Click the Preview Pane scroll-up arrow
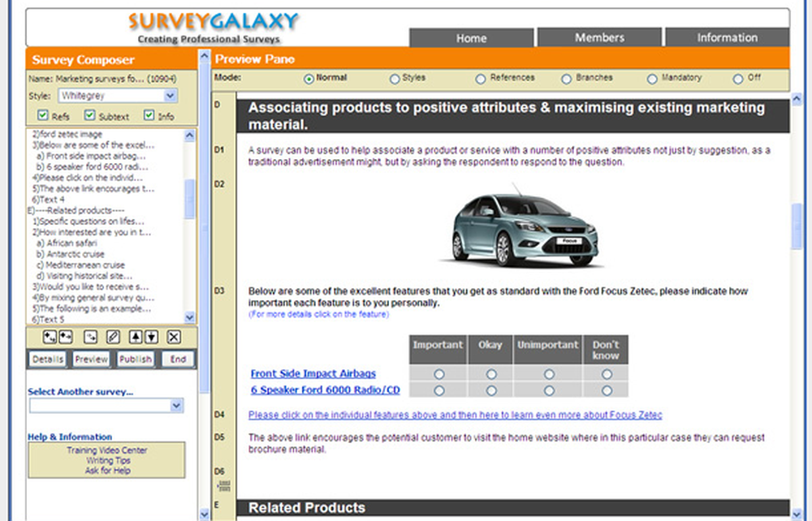The height and width of the screenshot is (521, 812). click(797, 98)
